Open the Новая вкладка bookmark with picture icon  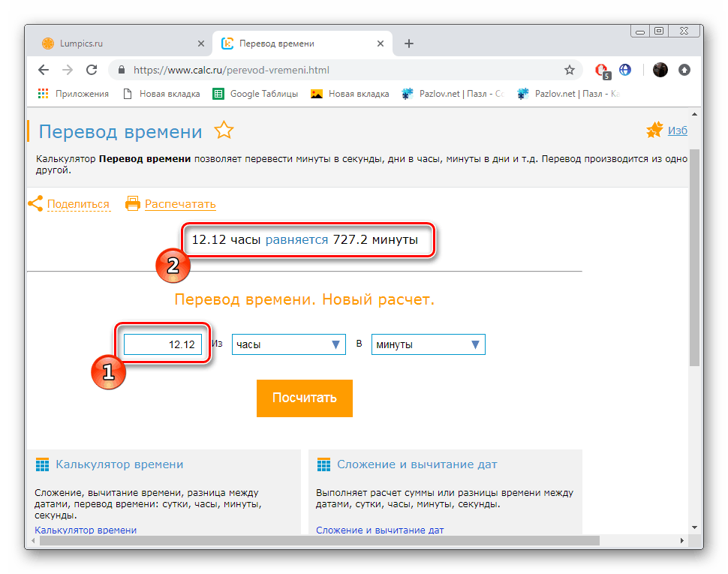coord(350,94)
